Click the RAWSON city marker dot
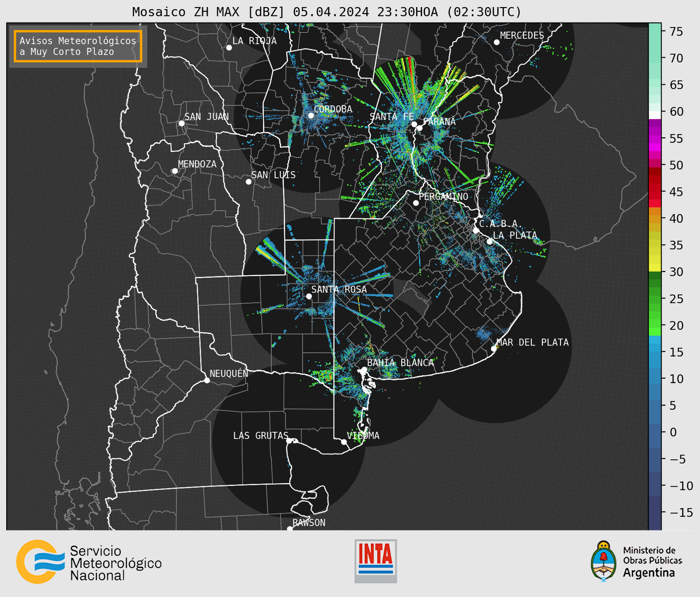Image resolution: width=700 pixels, height=597 pixels. coord(290,529)
